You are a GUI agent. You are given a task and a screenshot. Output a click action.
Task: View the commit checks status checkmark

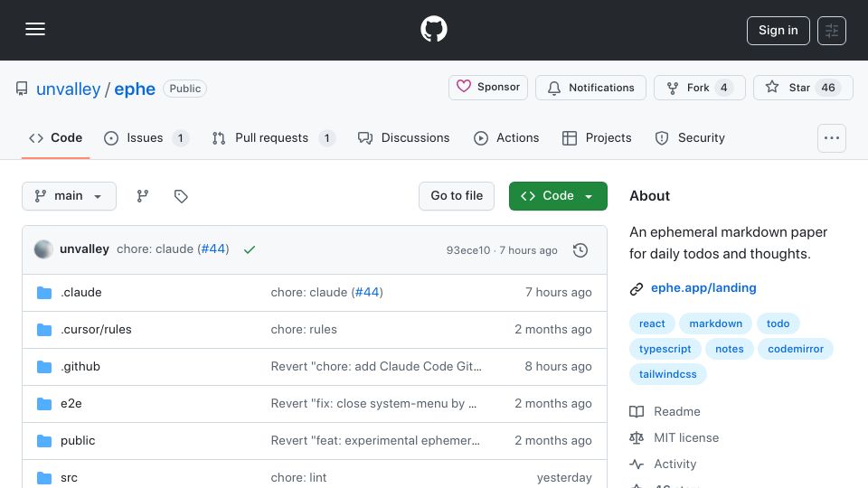point(250,249)
